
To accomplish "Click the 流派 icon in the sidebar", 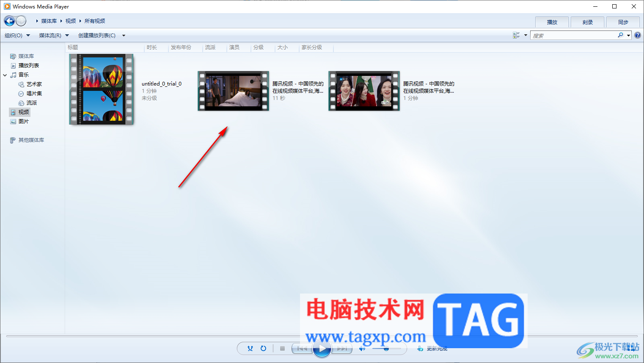I will click(x=21, y=103).
